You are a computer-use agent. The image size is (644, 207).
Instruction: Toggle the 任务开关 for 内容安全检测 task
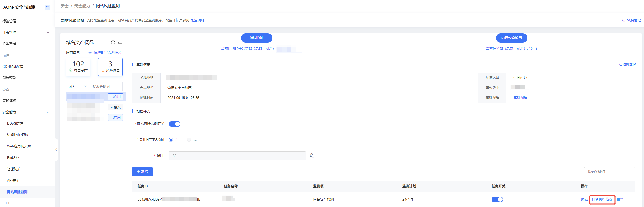[497, 199]
